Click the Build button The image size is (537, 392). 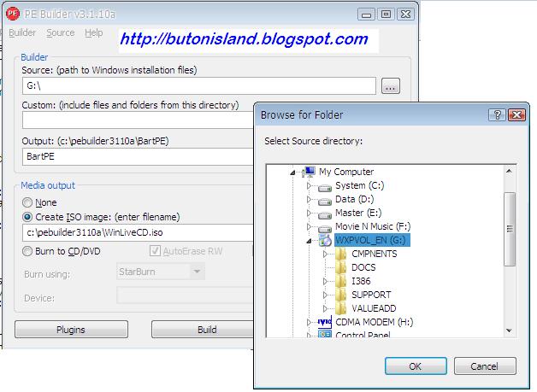pos(203,330)
